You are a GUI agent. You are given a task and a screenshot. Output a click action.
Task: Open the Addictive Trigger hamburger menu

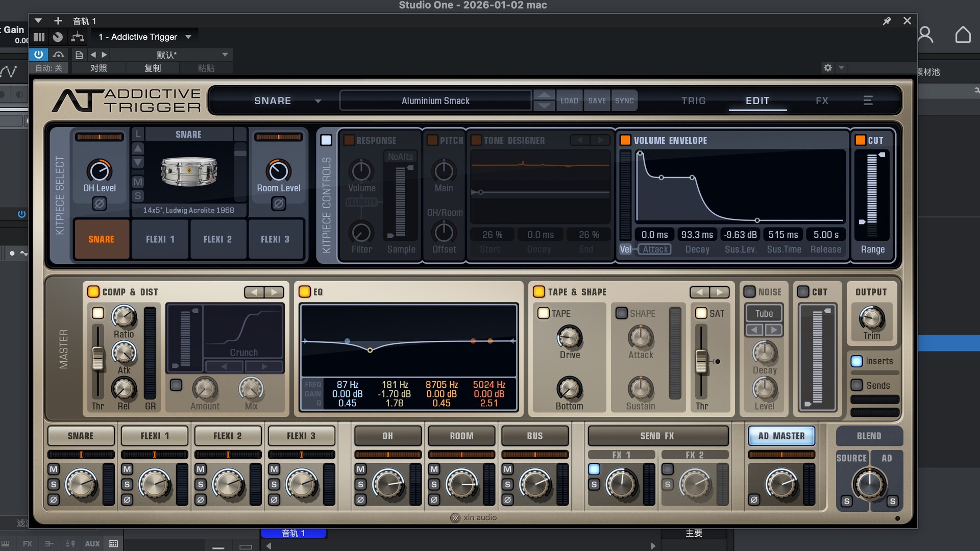point(868,100)
